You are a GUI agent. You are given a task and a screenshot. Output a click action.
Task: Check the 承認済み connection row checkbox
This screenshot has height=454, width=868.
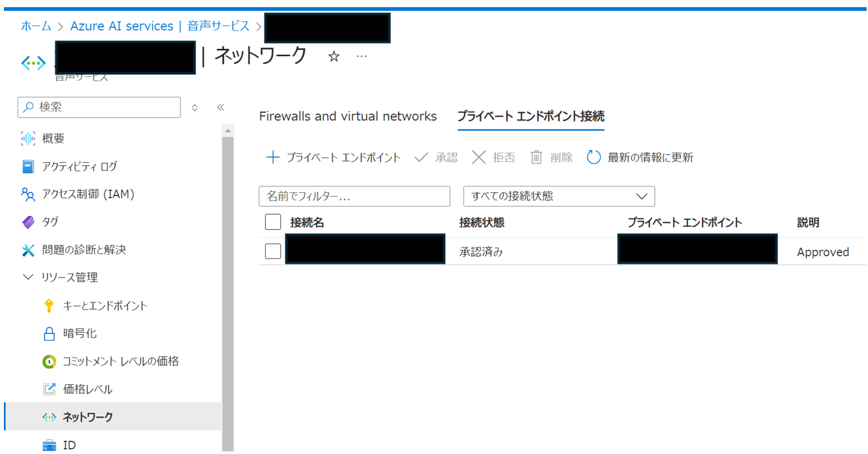pos(273,251)
